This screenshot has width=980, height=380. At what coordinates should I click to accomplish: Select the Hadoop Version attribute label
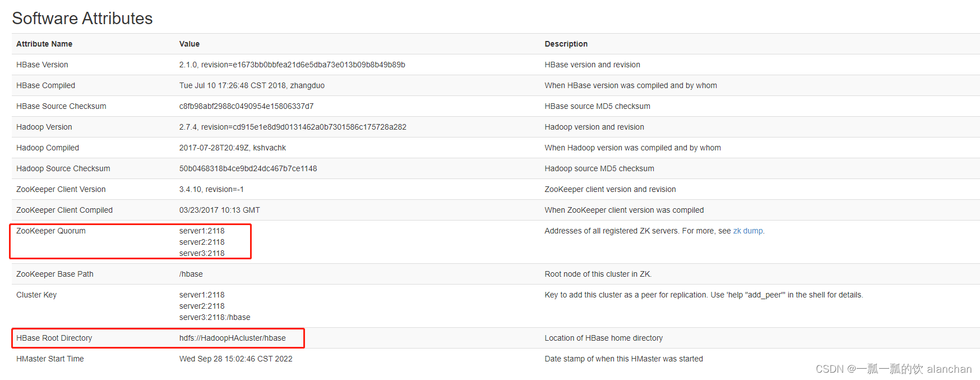(44, 127)
